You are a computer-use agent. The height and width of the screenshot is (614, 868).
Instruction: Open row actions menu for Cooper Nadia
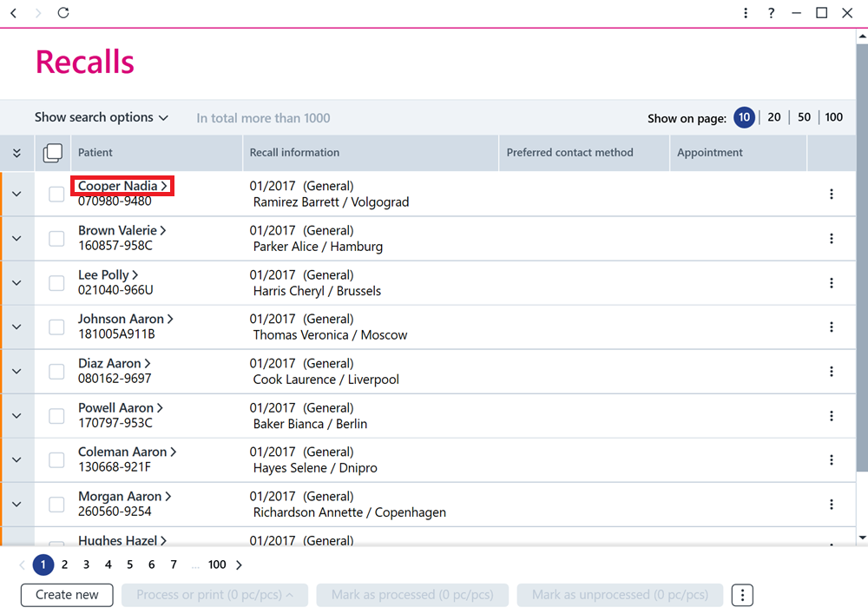tap(831, 194)
